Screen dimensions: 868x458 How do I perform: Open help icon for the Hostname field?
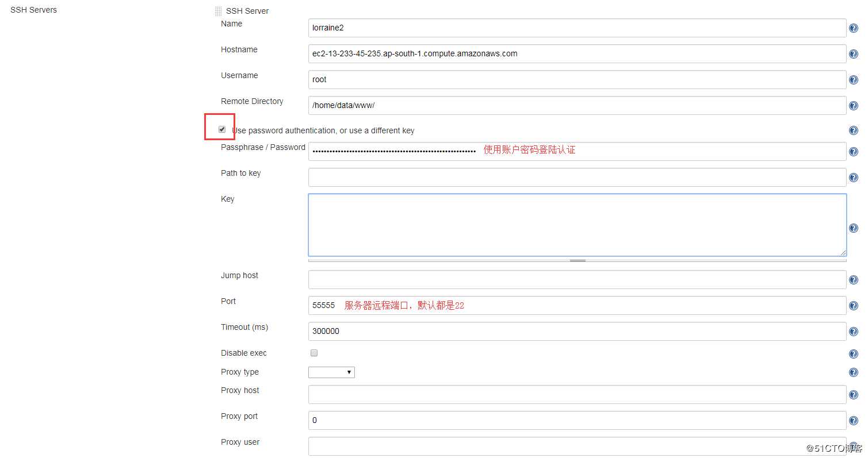click(854, 54)
